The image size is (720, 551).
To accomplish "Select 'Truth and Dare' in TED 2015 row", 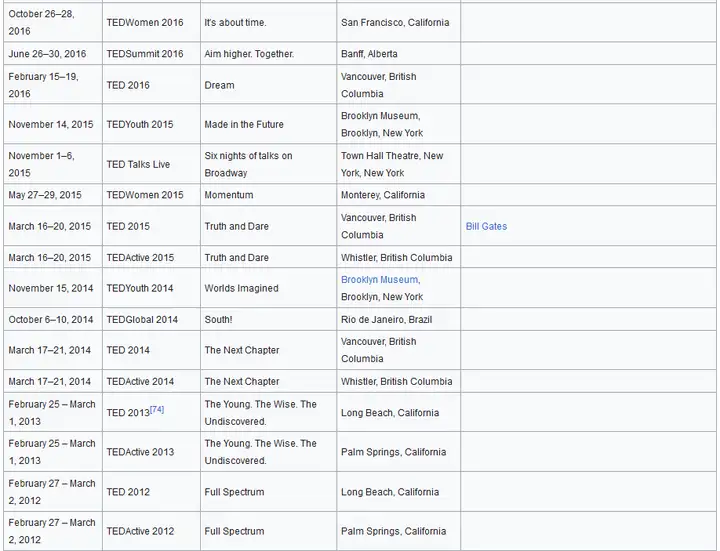I will click(x=236, y=226).
